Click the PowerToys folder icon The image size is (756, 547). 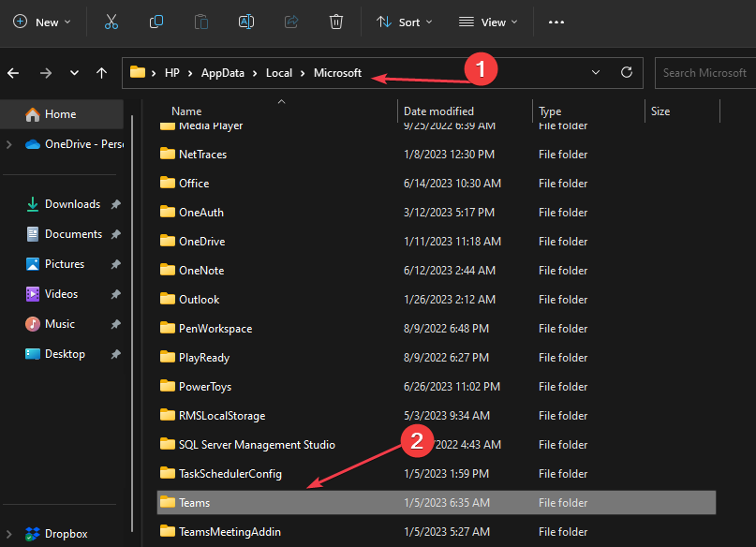(x=168, y=386)
